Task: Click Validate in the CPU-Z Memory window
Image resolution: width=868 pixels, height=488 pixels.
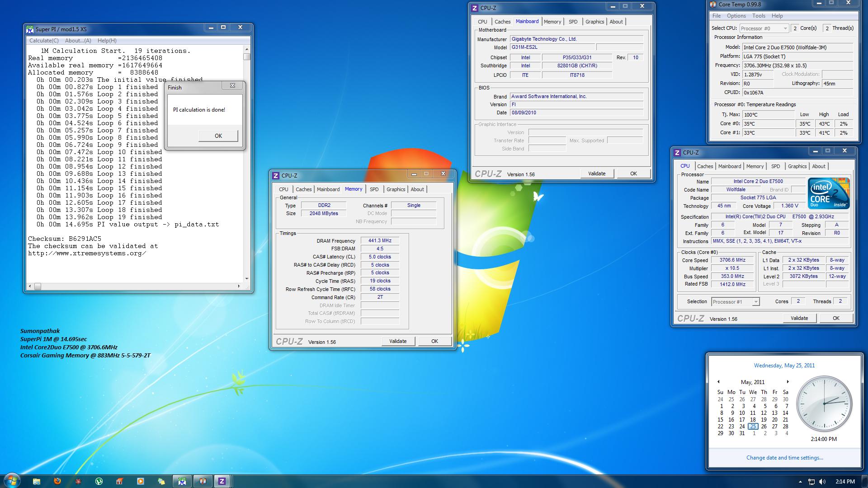Action: click(398, 341)
